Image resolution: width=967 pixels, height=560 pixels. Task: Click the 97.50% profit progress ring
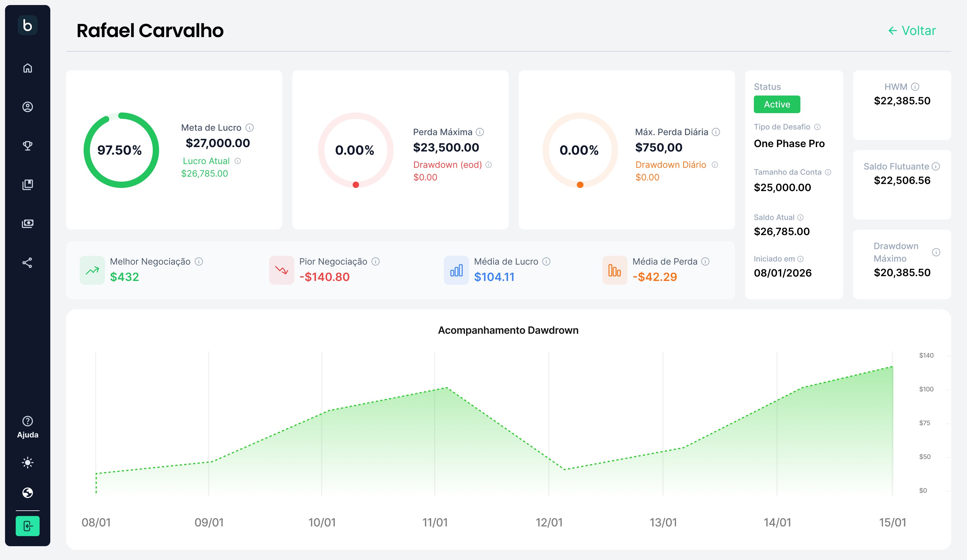tap(121, 150)
